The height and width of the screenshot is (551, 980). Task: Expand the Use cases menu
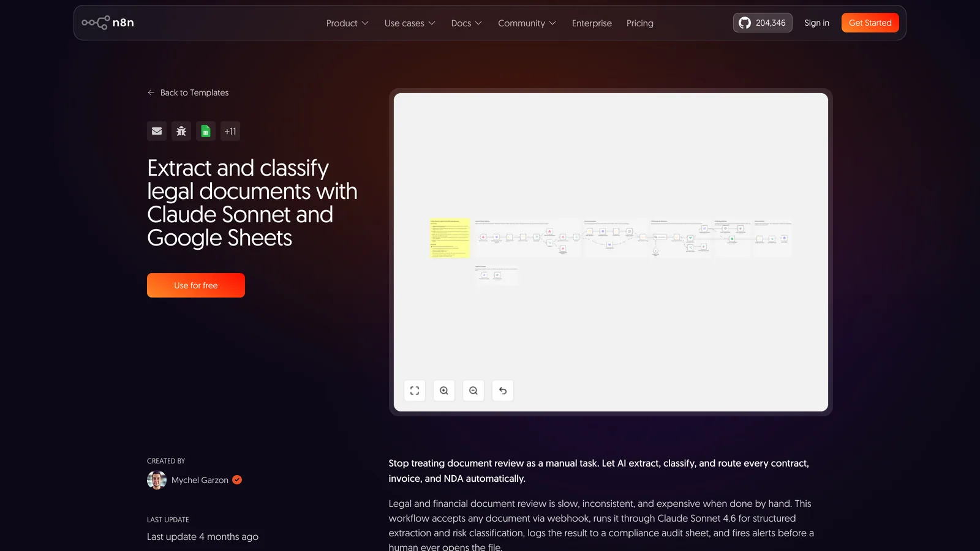410,23
